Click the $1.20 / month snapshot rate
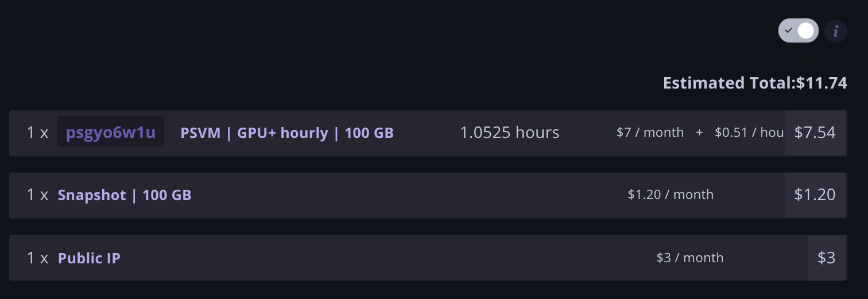Image resolution: width=868 pixels, height=299 pixels. (671, 195)
